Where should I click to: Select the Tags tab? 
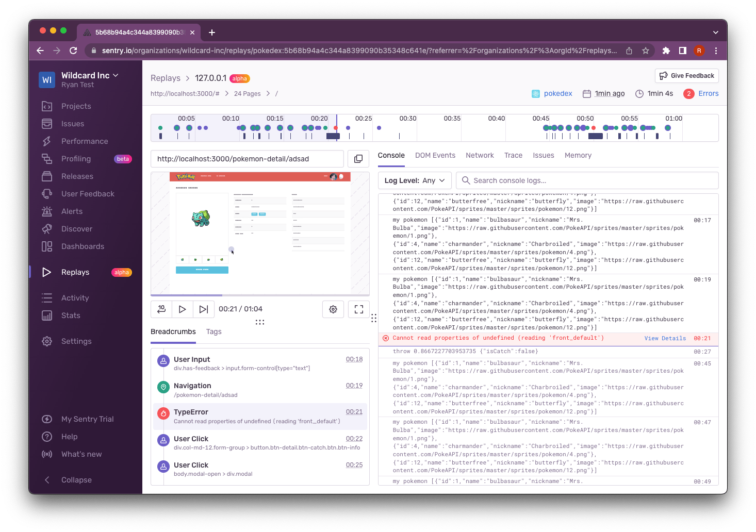point(213,331)
